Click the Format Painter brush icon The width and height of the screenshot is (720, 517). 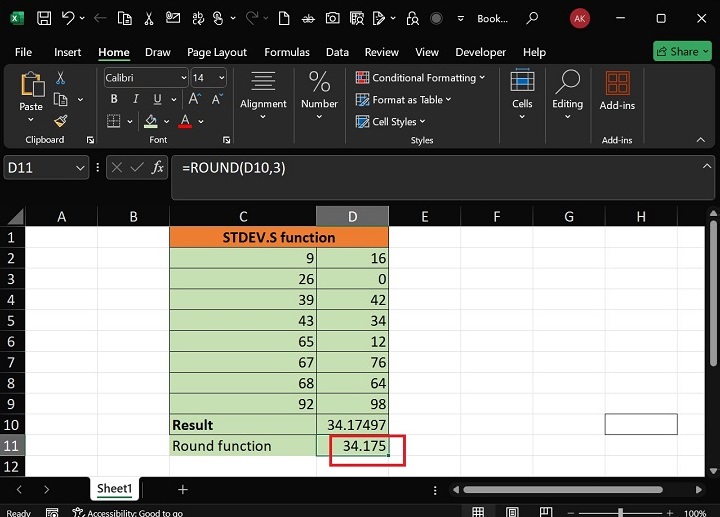coord(61,121)
